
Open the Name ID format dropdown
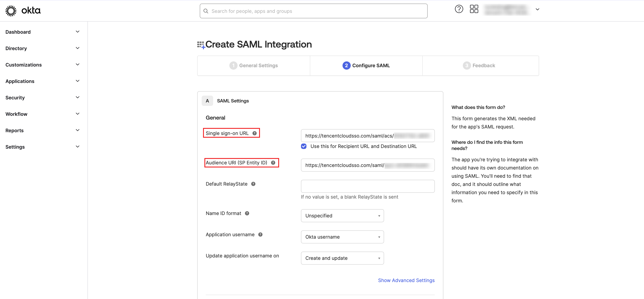click(342, 216)
